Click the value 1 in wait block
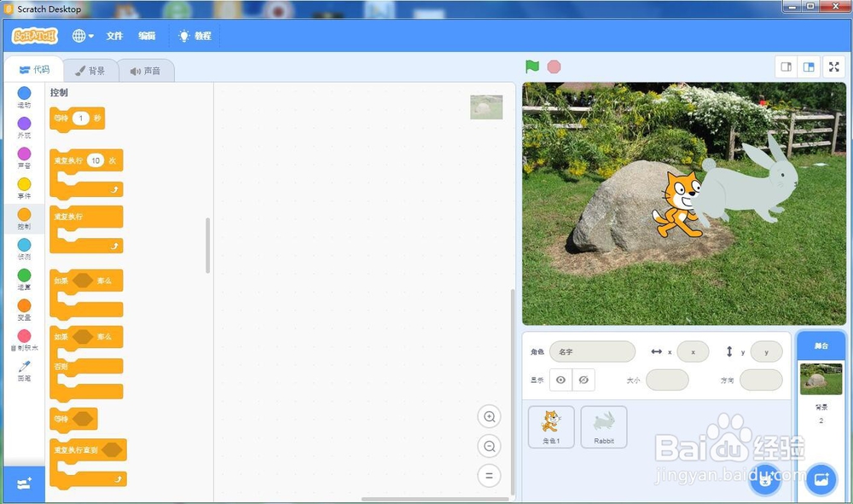Viewport: 853px width, 504px height. [80, 118]
